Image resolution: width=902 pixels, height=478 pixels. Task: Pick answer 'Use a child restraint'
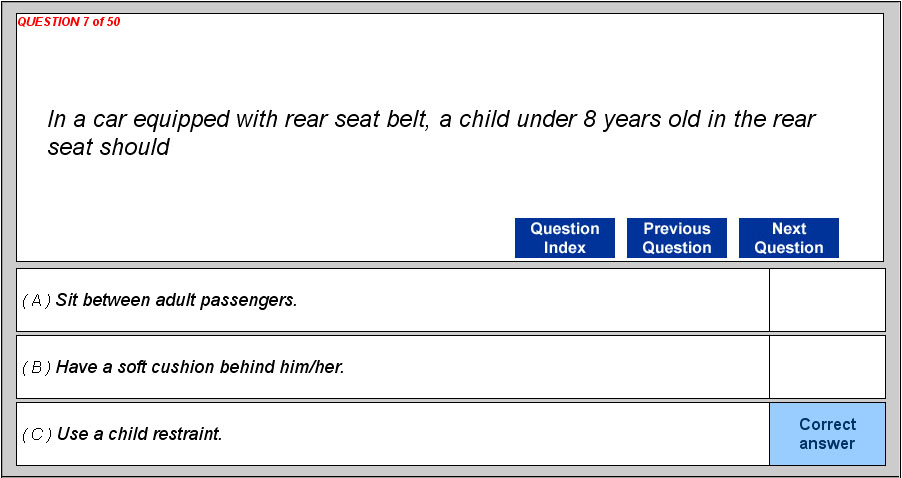point(139,434)
